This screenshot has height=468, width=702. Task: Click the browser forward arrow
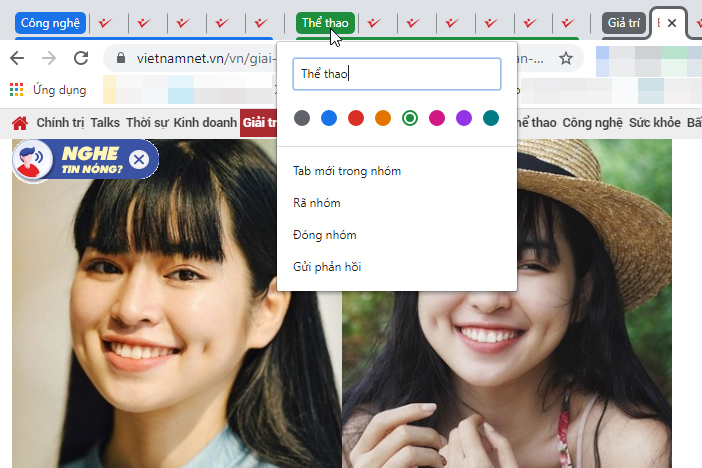[49, 58]
